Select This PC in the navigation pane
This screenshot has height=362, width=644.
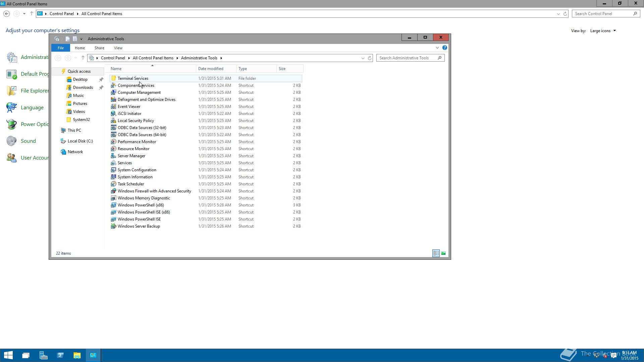(74, 130)
